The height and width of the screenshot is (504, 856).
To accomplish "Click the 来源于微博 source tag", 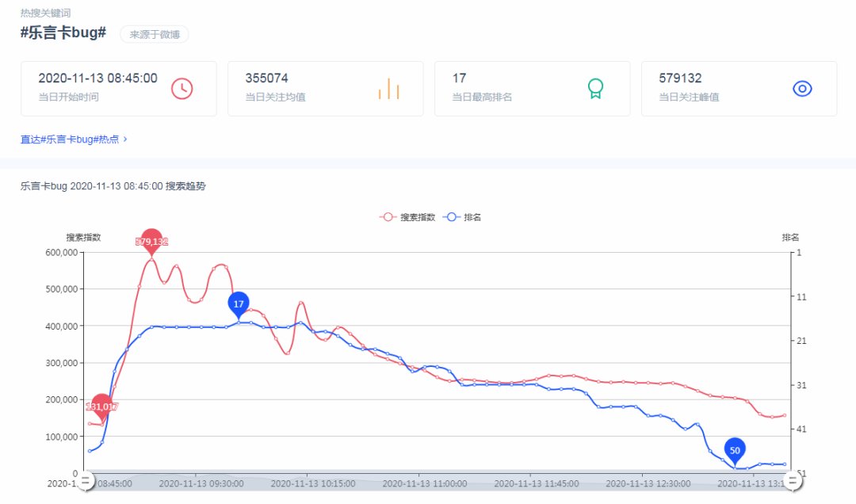I will (155, 34).
